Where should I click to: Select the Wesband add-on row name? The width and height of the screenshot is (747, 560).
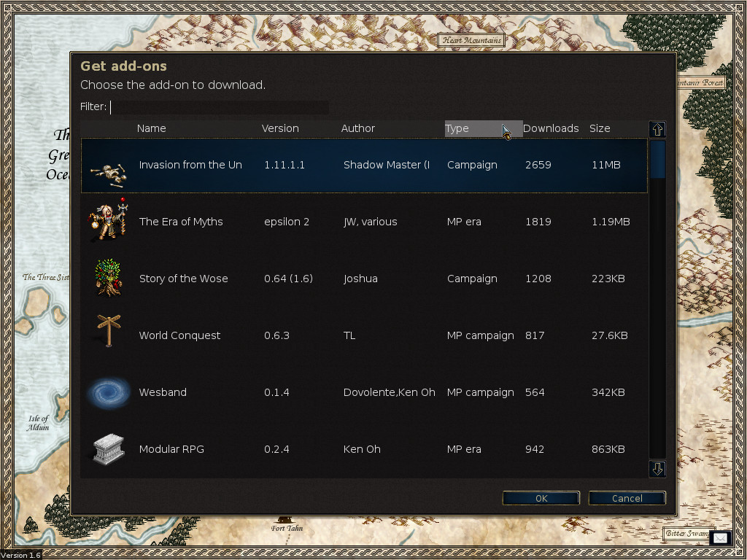(x=163, y=392)
